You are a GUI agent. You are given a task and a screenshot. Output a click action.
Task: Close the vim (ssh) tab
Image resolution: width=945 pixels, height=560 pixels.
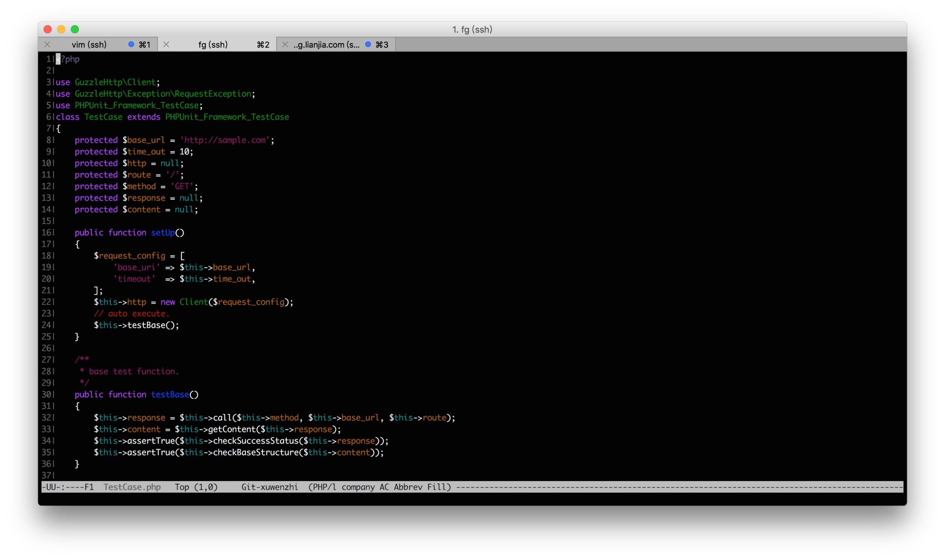(x=47, y=44)
